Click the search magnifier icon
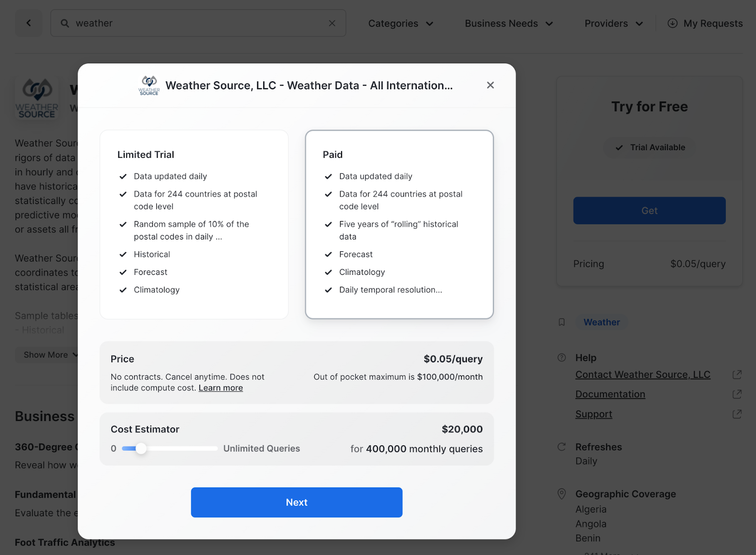Image resolution: width=756 pixels, height=555 pixels. click(65, 23)
